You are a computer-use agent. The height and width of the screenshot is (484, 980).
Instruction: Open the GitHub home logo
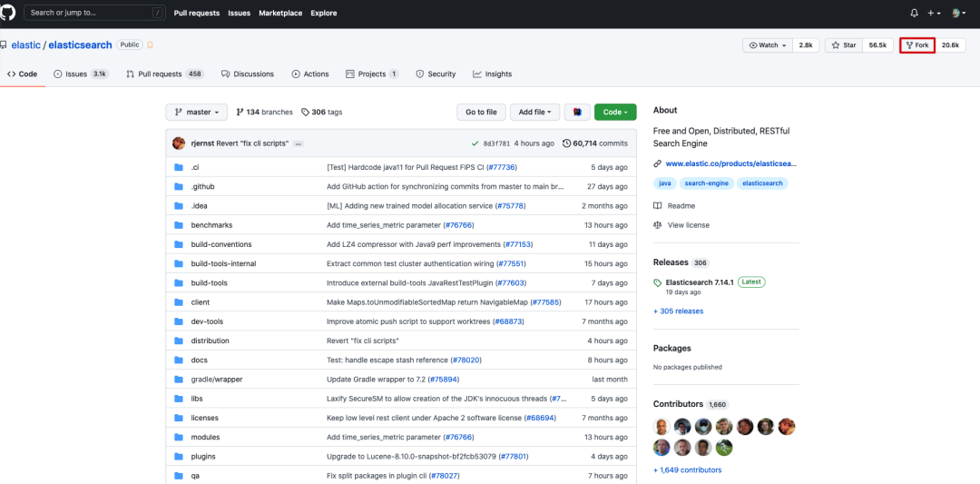tap(7, 13)
